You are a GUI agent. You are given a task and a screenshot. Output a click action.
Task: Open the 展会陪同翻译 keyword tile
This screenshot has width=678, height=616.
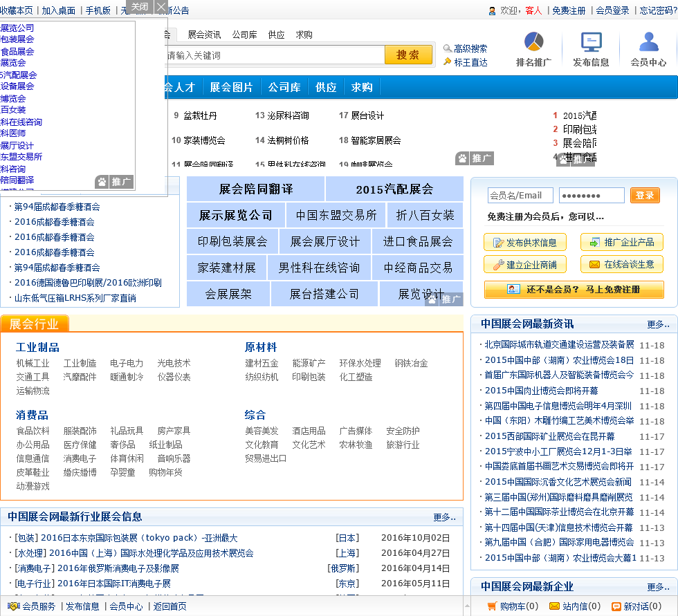pos(255,189)
